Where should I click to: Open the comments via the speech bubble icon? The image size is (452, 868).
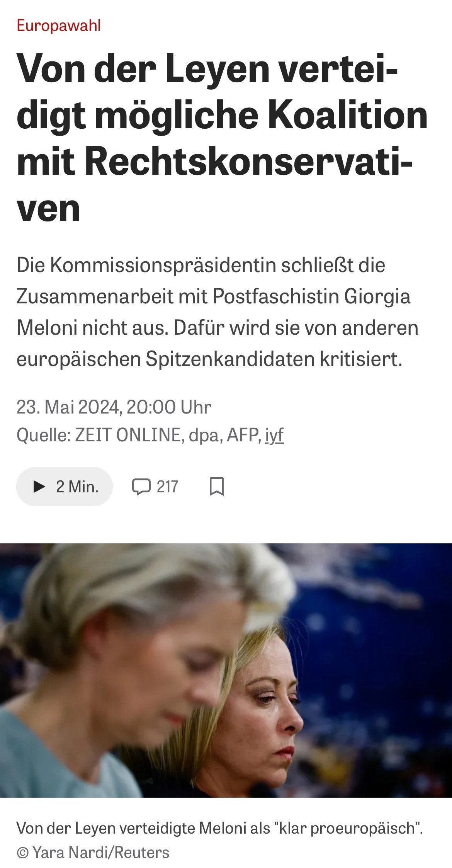coord(141,487)
